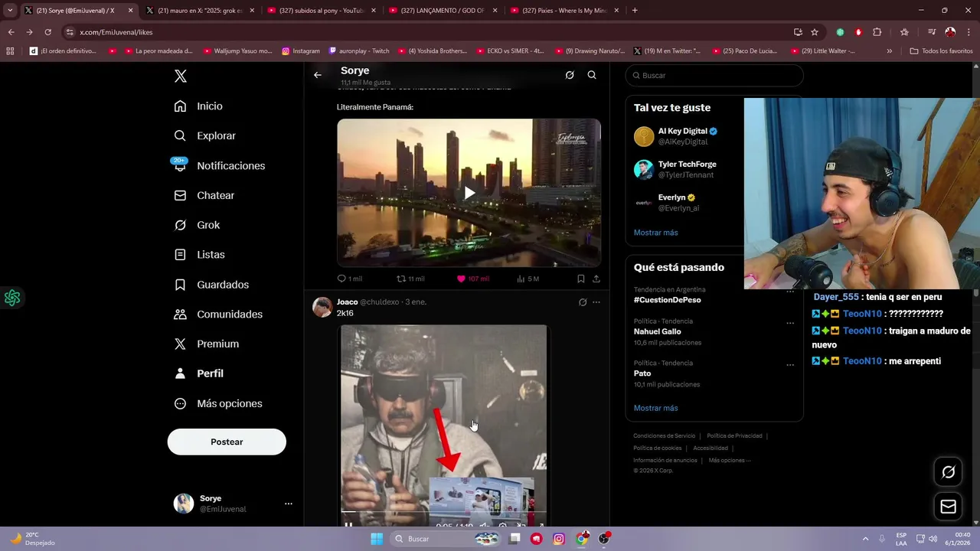
Task: Switch to the 'mauro en X' tab
Action: (199, 11)
